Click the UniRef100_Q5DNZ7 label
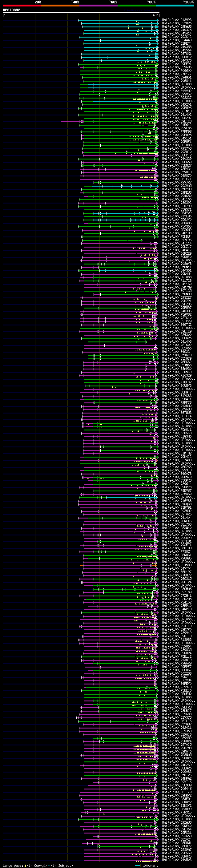The height and width of the screenshot is (868, 197). [x=177, y=166]
